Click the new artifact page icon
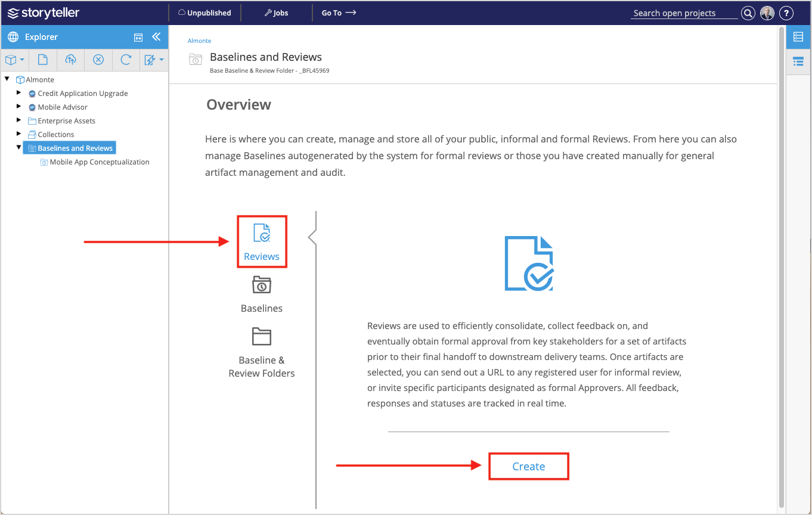Screen dimensions: 812x515 [42, 60]
